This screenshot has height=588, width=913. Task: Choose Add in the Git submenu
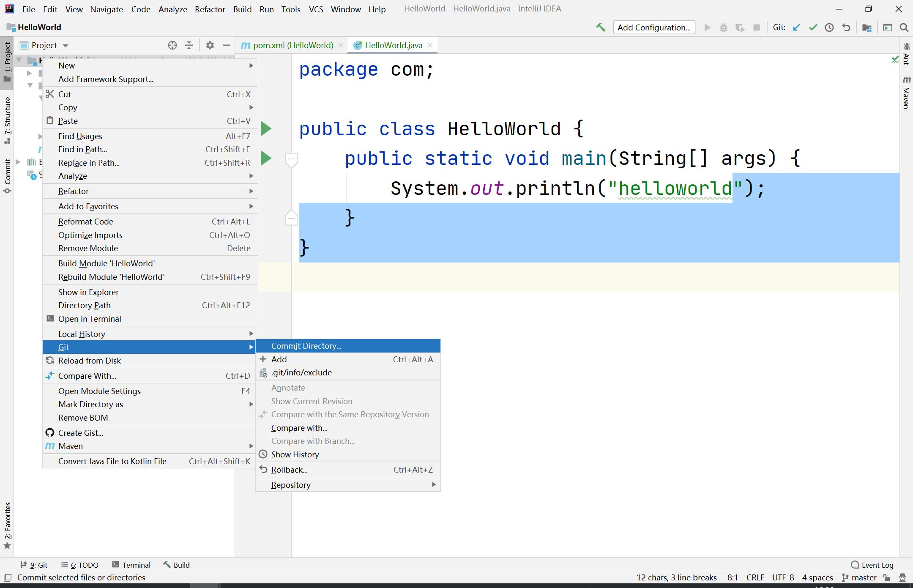[348, 359]
